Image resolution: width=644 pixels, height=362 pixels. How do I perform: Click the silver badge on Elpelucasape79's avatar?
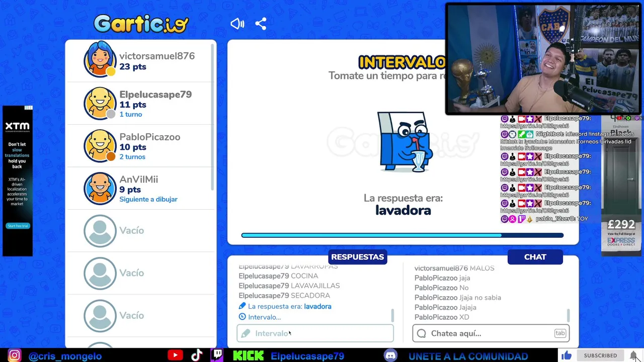(x=111, y=114)
